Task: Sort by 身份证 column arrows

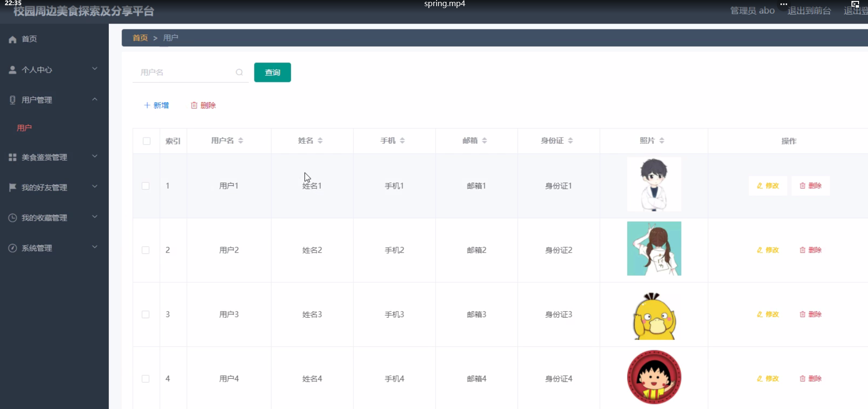Action: (x=570, y=140)
